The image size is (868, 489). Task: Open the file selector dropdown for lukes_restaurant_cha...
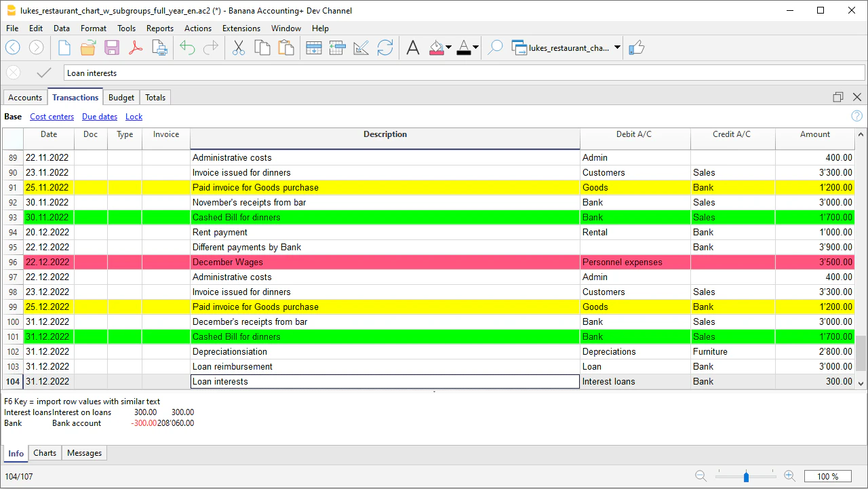(x=616, y=47)
